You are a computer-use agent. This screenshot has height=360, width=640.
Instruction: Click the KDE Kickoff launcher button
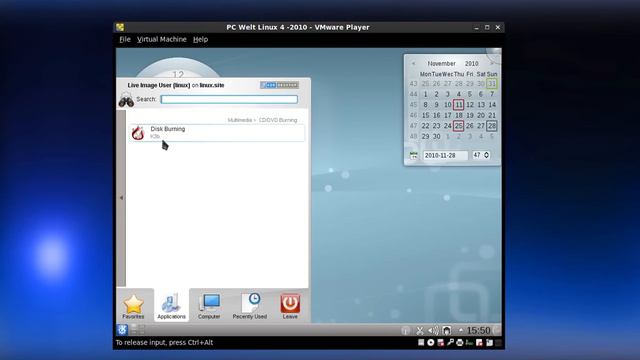(x=122, y=330)
